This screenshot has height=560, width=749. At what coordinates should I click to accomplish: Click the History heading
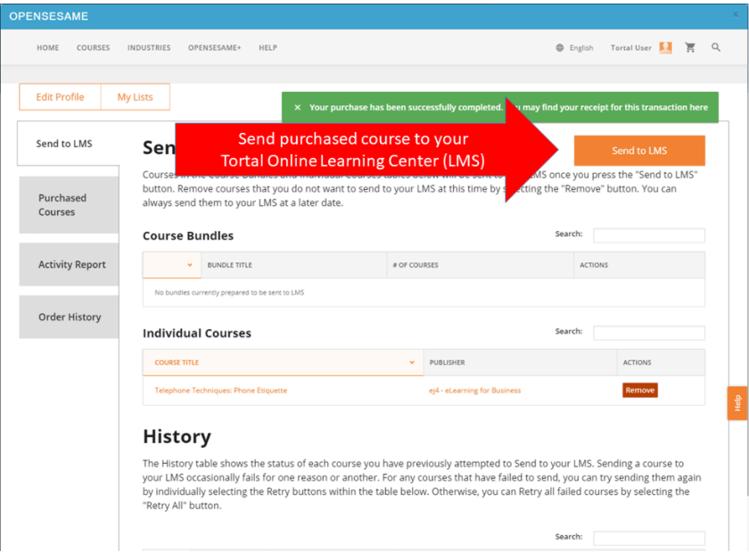177,437
